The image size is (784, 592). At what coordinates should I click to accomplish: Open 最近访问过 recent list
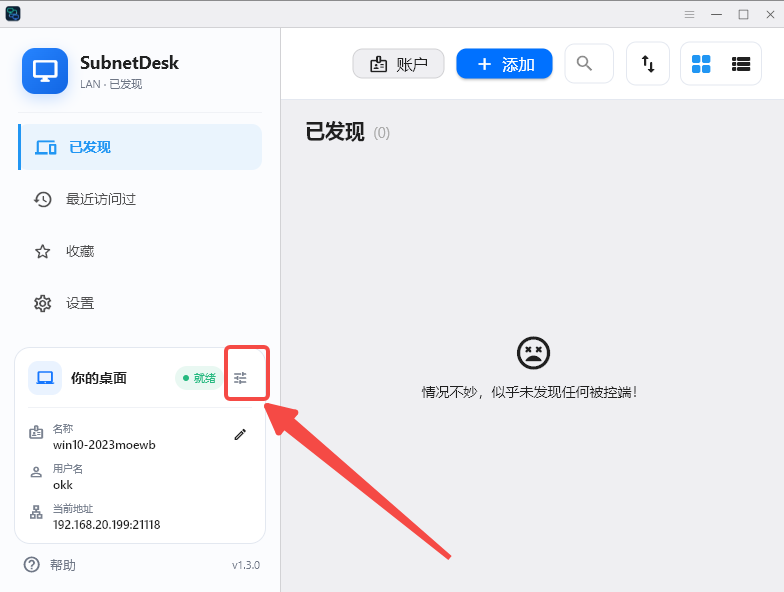(x=140, y=199)
